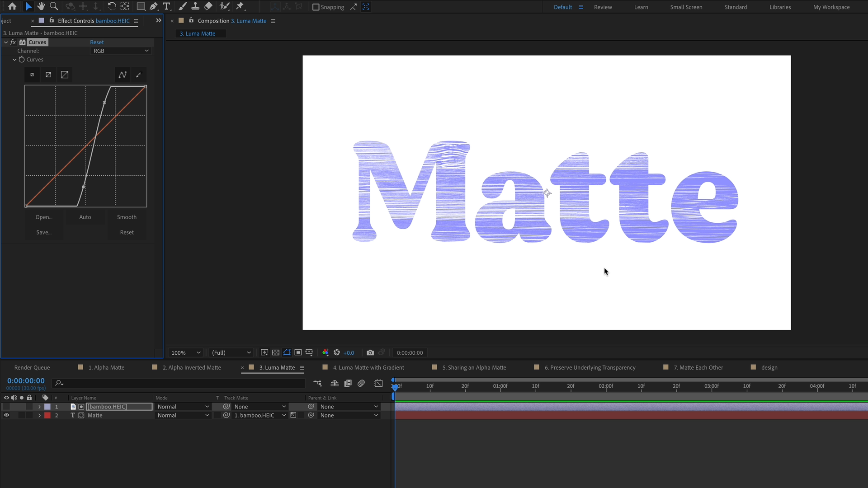Open the Graph Editor in the timeline
The image size is (868, 488).
tap(378, 383)
